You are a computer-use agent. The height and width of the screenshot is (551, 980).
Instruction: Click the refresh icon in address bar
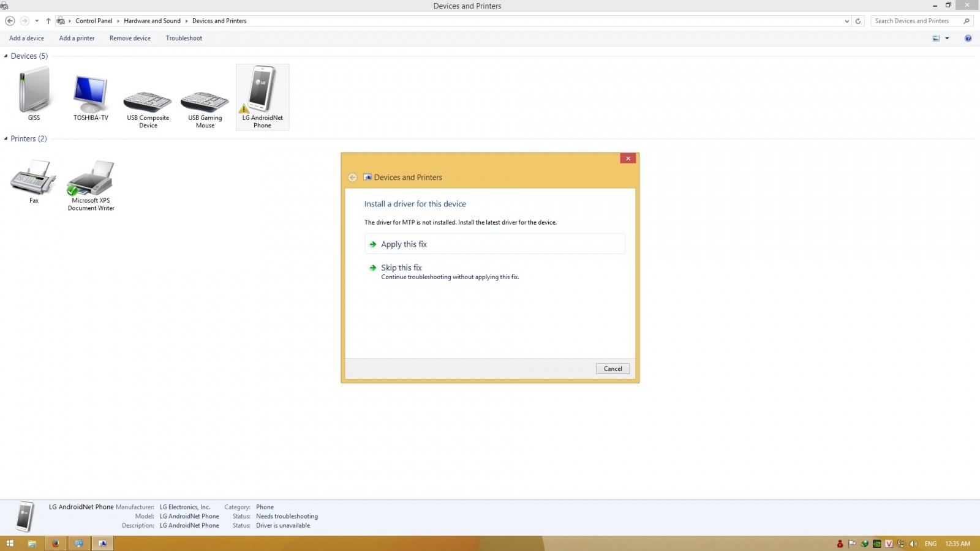(858, 21)
